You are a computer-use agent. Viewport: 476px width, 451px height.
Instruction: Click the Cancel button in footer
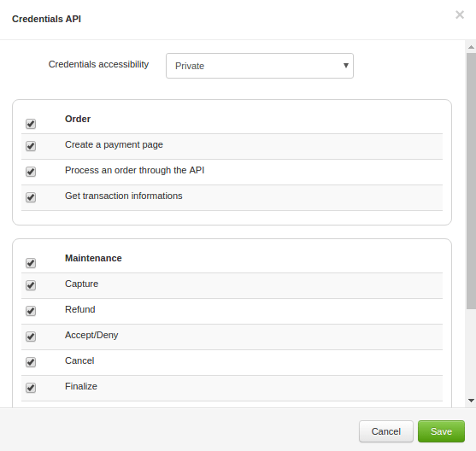(x=385, y=431)
